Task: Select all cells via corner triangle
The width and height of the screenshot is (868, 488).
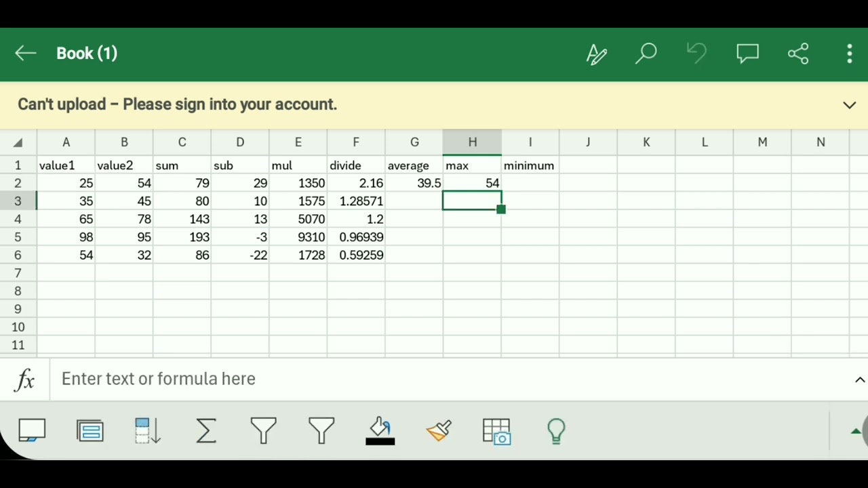Action: click(18, 142)
